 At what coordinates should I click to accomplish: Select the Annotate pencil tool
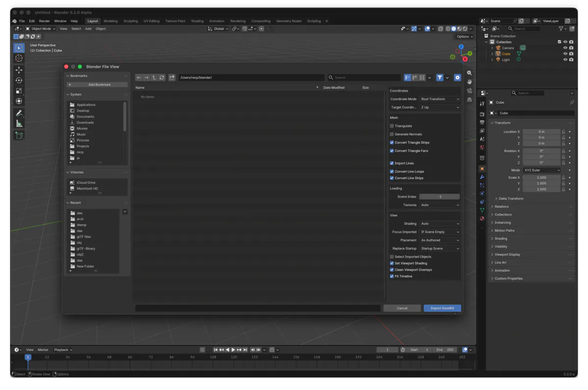pyautogui.click(x=19, y=113)
